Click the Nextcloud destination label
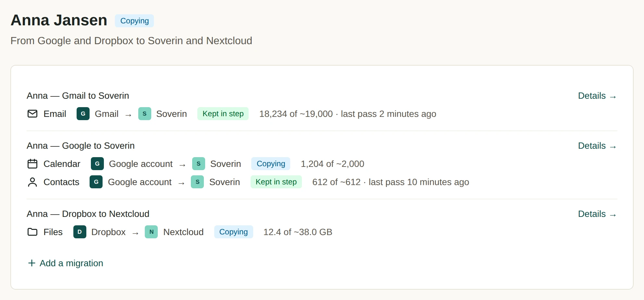Viewport: 644px width, 300px height. 183,232
